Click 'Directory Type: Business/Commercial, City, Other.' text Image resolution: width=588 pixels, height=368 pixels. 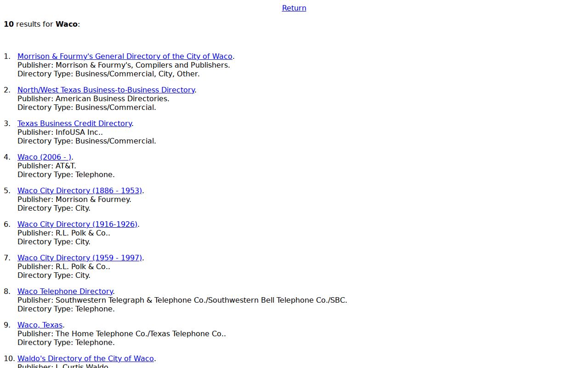point(108,74)
